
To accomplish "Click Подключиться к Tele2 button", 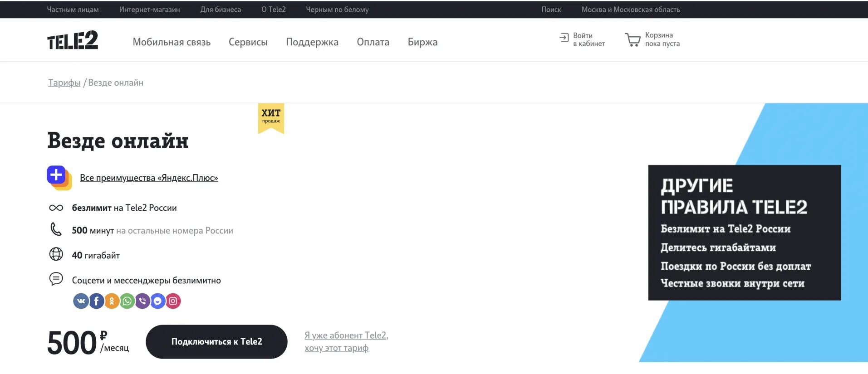I will [x=216, y=342].
